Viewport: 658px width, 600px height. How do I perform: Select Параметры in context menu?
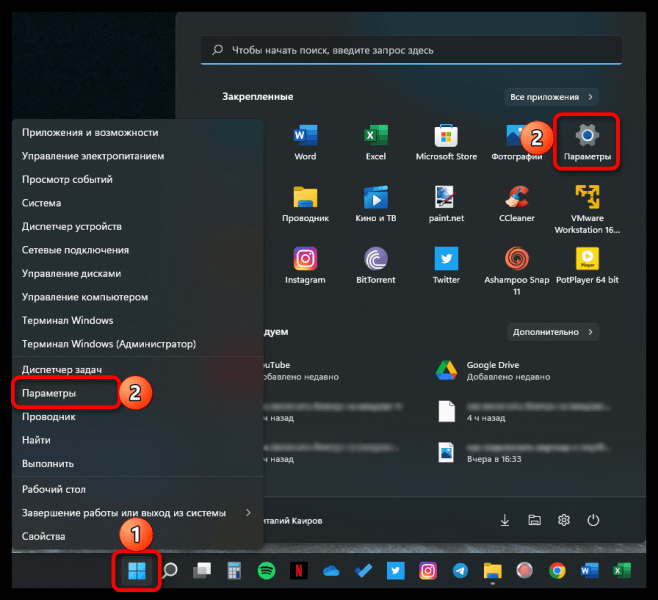[x=137, y=393]
